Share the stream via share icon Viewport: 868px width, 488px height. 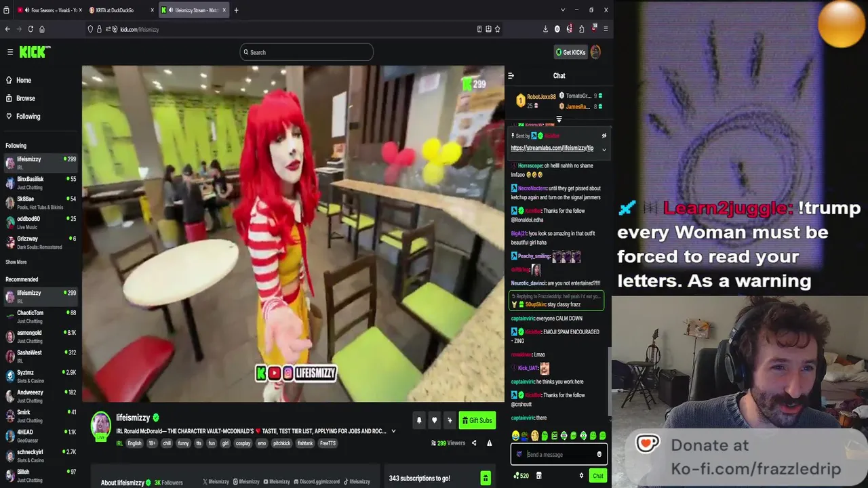pos(474,443)
